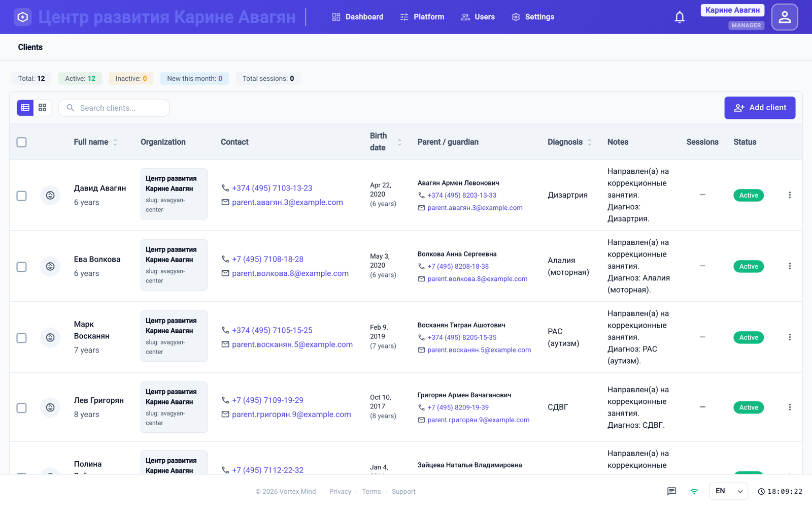Call contact +7 (495) 7109-19-29
812x508 pixels.
coord(267,400)
